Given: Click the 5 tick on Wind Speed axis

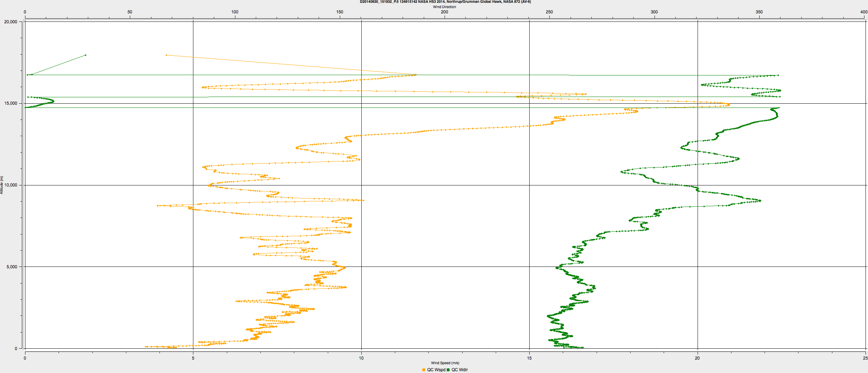Looking at the screenshot, I should (193, 358).
